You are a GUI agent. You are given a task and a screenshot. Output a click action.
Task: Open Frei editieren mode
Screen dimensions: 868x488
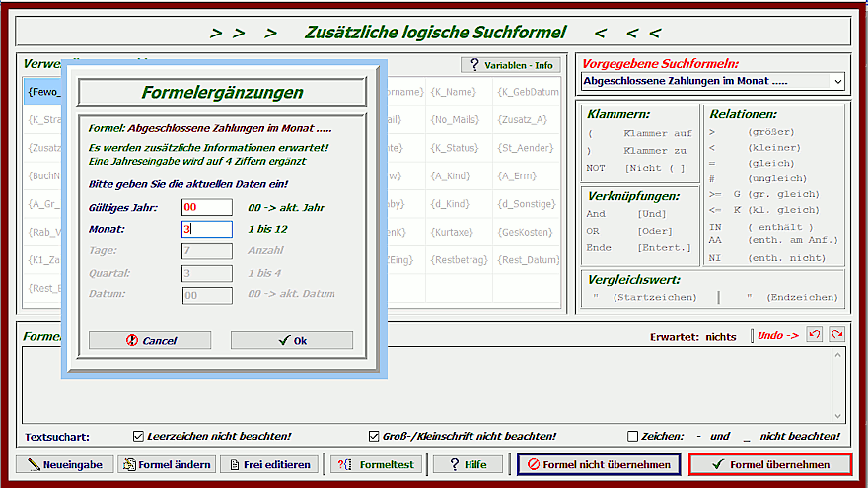(270, 464)
